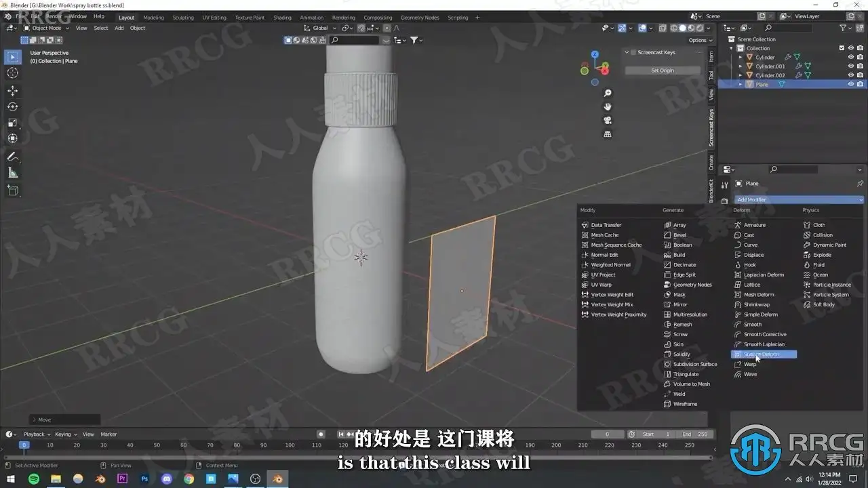Viewport: 868px width, 488px height.
Task: Select the Measure tool
Action: pyautogui.click(x=13, y=173)
